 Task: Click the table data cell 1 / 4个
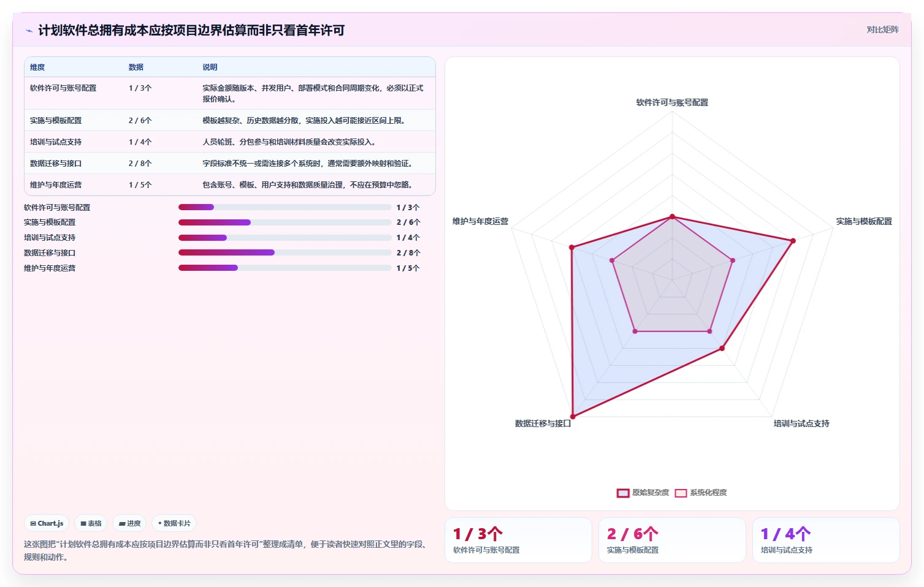140,142
